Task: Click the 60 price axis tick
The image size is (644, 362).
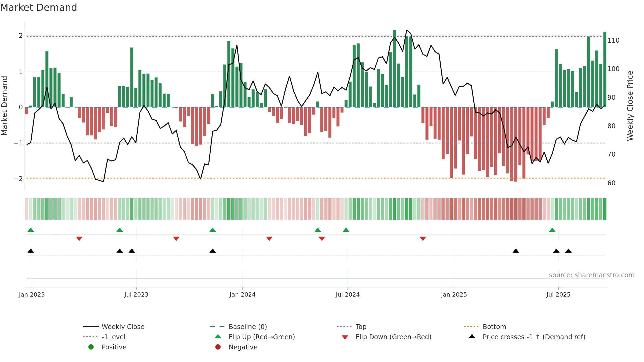Action: point(611,183)
